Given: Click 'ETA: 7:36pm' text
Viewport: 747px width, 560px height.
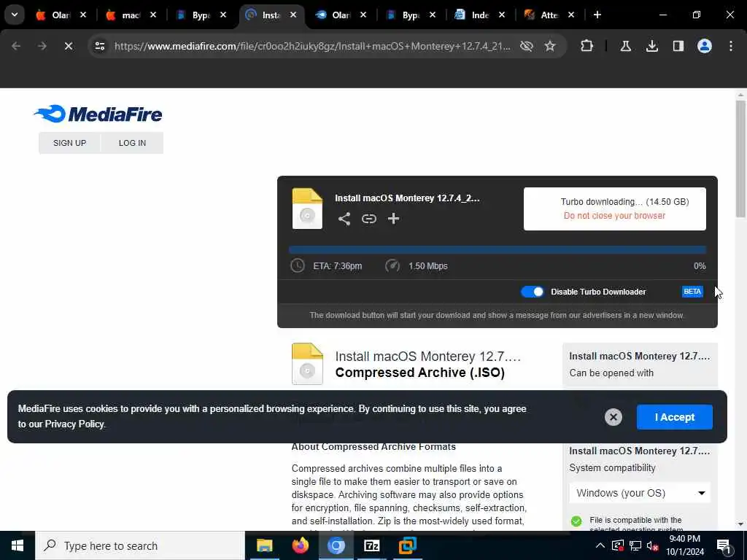Looking at the screenshot, I should [x=337, y=266].
